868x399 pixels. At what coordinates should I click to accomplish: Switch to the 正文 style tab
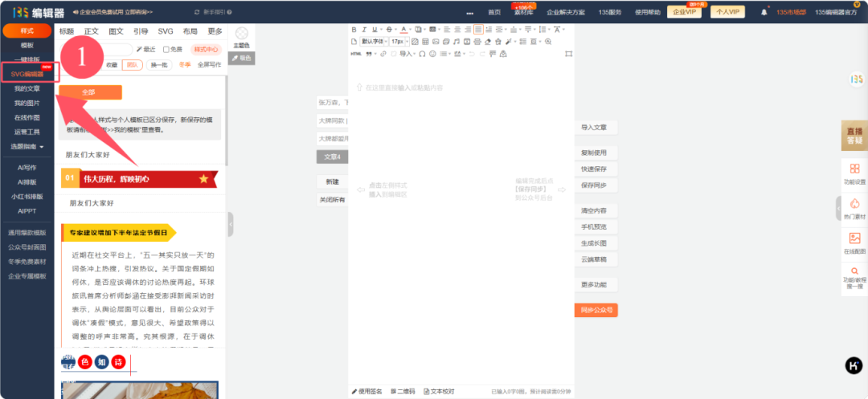click(92, 31)
